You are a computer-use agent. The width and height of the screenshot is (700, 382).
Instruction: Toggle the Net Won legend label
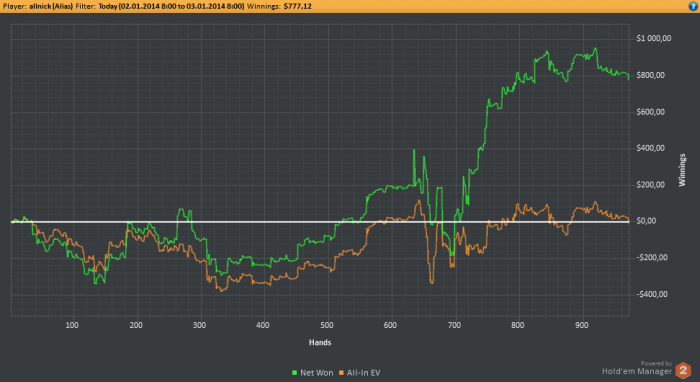(x=317, y=373)
